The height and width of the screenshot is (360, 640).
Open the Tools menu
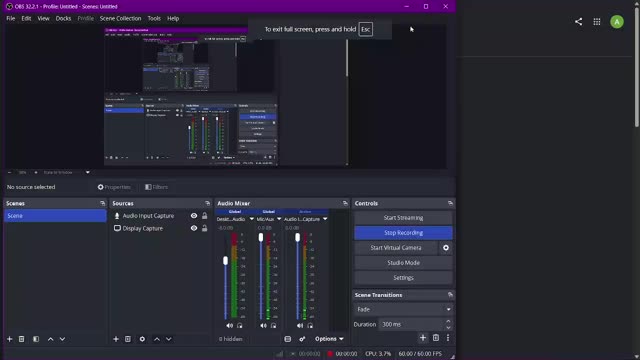coord(154,18)
